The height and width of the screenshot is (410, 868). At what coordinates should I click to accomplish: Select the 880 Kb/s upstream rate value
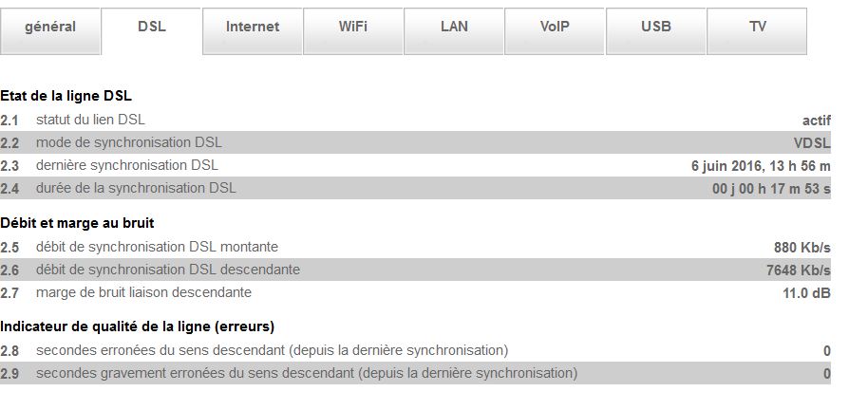[802, 248]
